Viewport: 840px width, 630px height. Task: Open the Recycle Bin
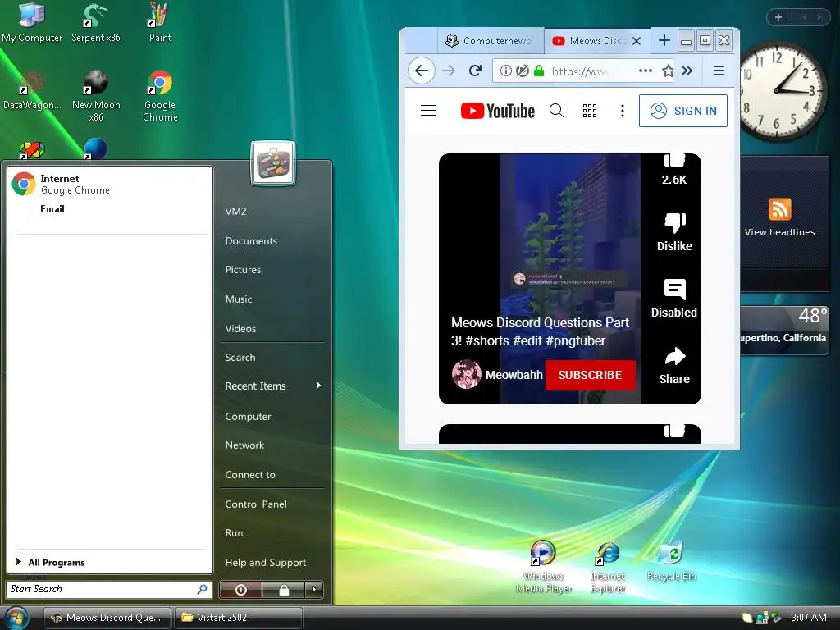[x=671, y=561]
